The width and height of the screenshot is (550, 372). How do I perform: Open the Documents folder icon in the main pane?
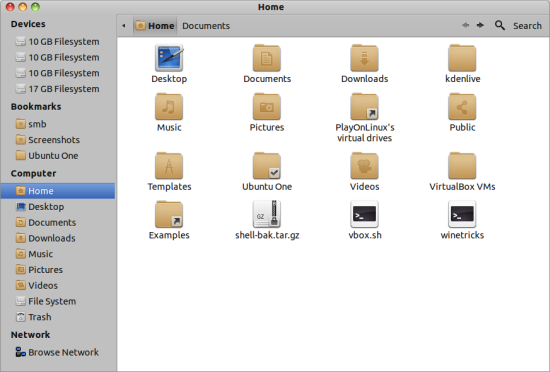click(267, 58)
